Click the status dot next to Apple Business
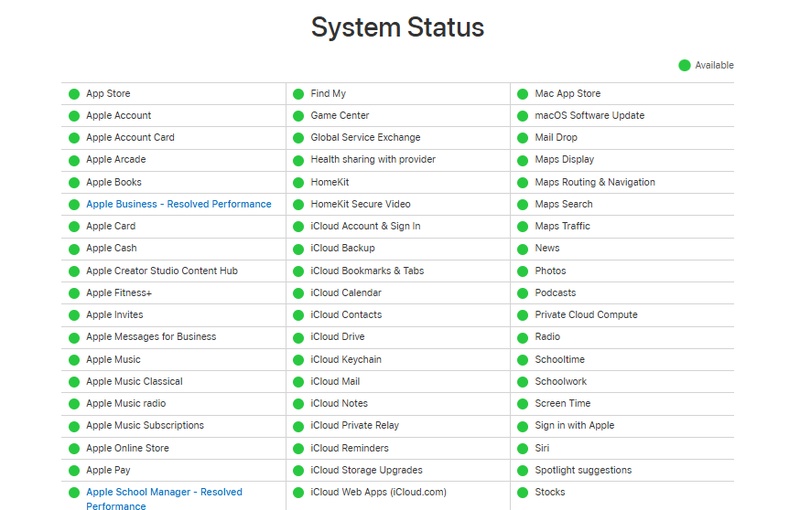This screenshot has width=800, height=510. coord(74,205)
